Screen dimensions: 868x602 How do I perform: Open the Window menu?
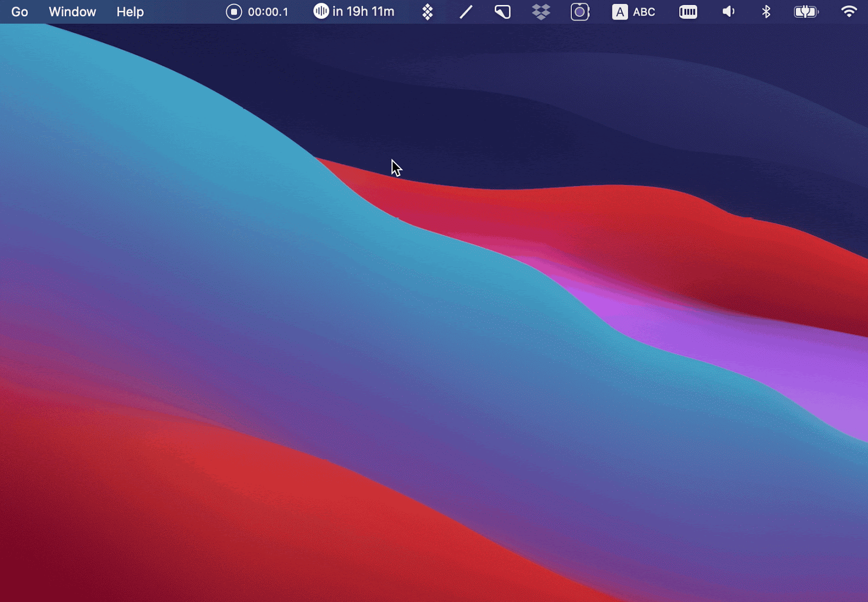pyautogui.click(x=72, y=11)
